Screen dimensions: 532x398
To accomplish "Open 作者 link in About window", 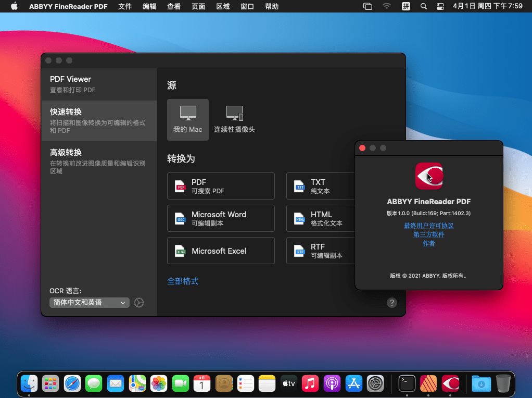I will [x=429, y=243].
